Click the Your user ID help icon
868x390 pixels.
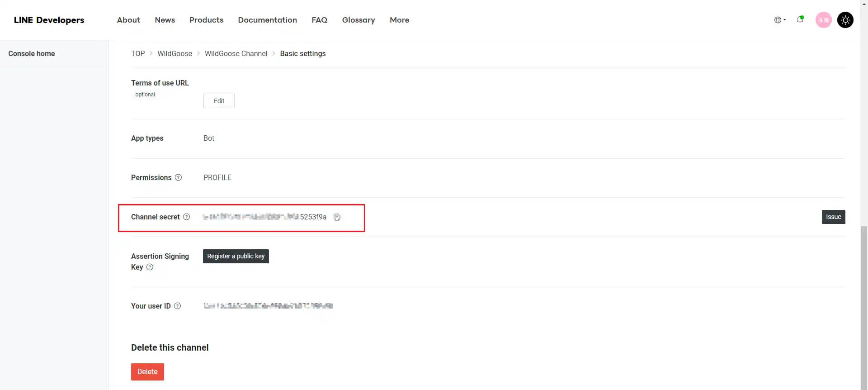pos(178,306)
